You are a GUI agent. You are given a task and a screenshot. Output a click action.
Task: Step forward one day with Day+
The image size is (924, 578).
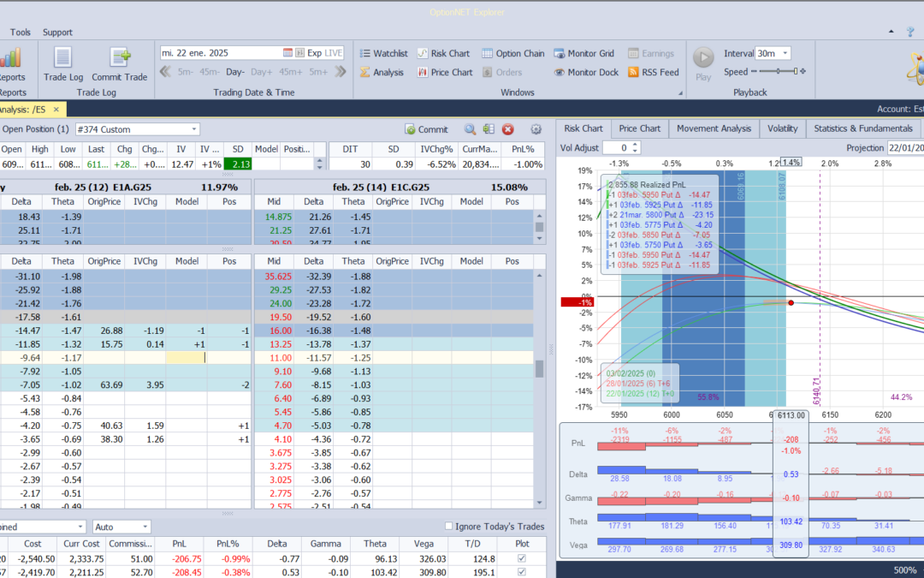click(x=262, y=72)
